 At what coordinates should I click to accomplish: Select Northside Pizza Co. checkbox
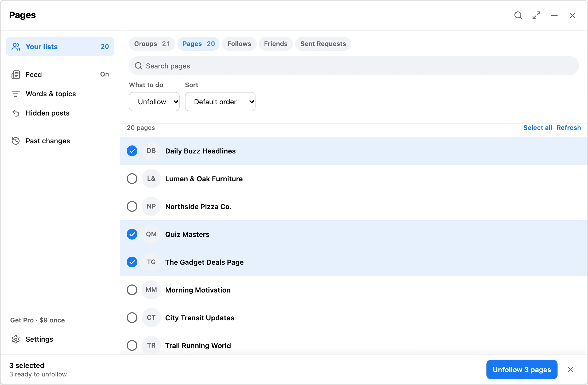pyautogui.click(x=132, y=206)
